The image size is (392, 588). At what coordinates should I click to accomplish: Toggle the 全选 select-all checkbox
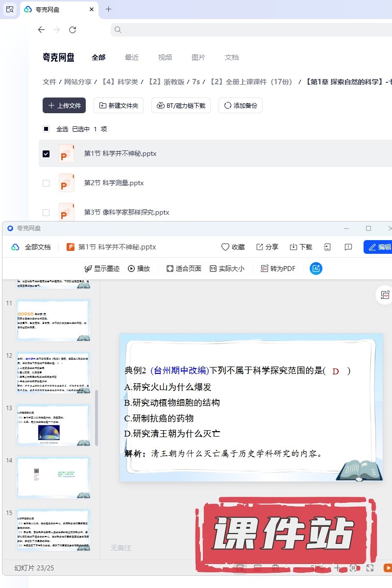(x=46, y=129)
